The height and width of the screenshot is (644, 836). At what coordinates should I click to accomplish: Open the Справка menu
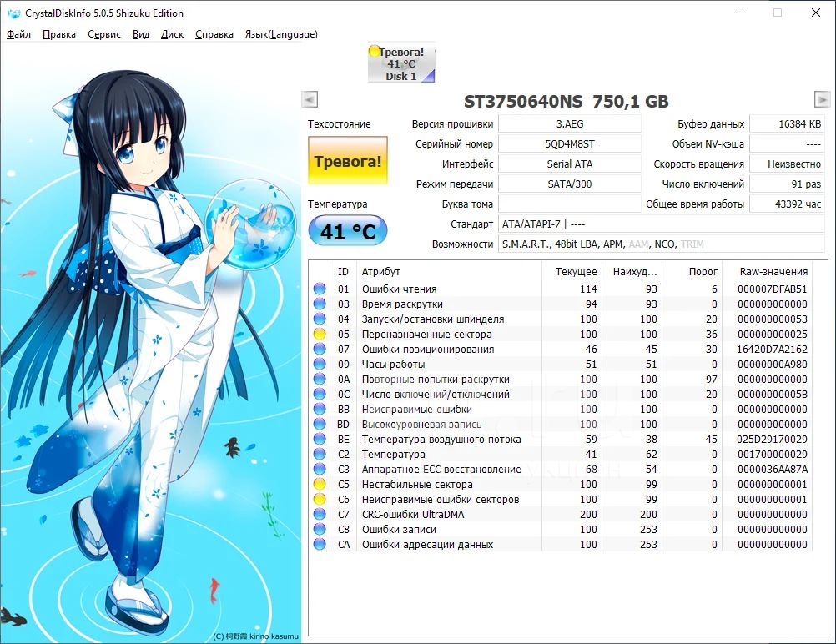tap(214, 34)
